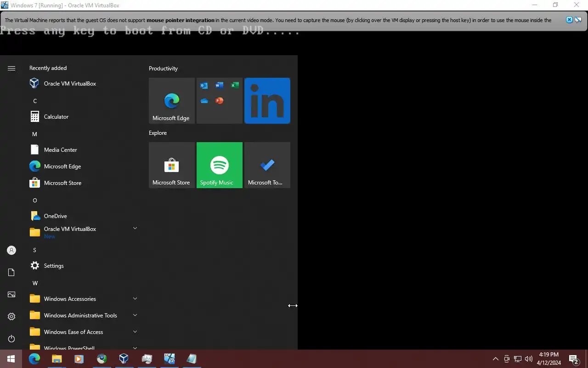
Task: Click the do-not-show-again message icon in notification
Action: (578, 20)
